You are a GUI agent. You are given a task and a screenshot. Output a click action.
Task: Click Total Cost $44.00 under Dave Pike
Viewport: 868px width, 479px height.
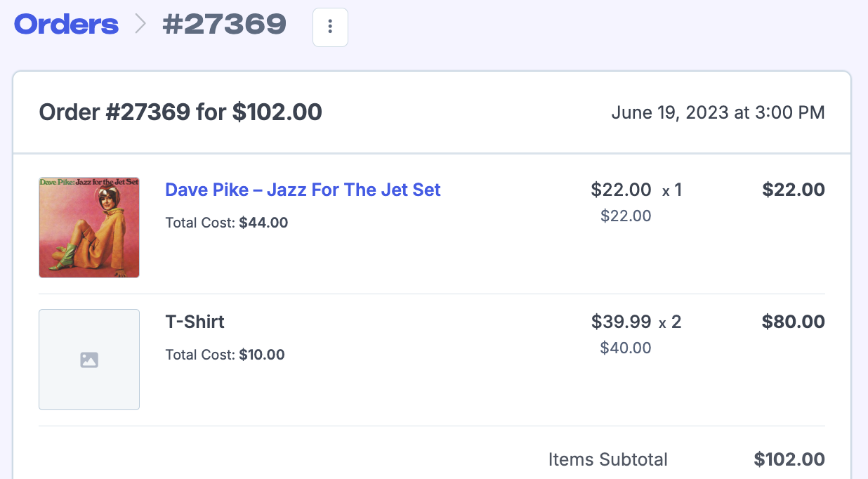click(x=227, y=223)
